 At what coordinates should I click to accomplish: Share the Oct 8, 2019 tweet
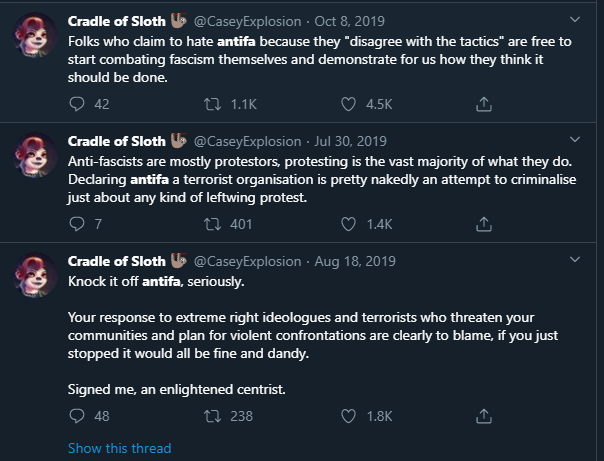pyautogui.click(x=483, y=103)
